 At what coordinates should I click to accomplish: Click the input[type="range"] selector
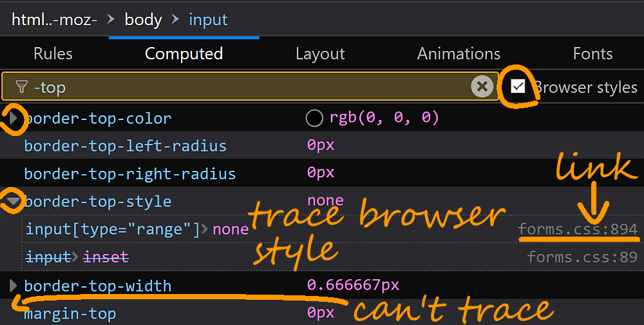click(113, 229)
